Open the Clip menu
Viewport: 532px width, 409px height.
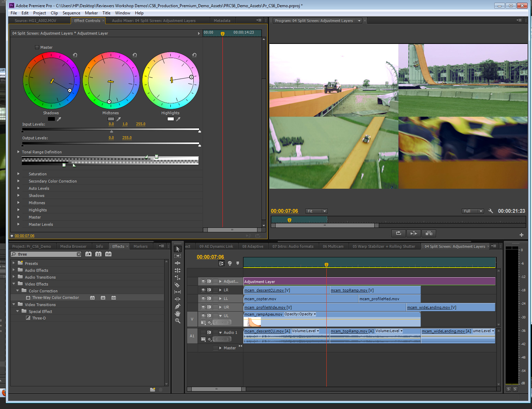pos(54,13)
